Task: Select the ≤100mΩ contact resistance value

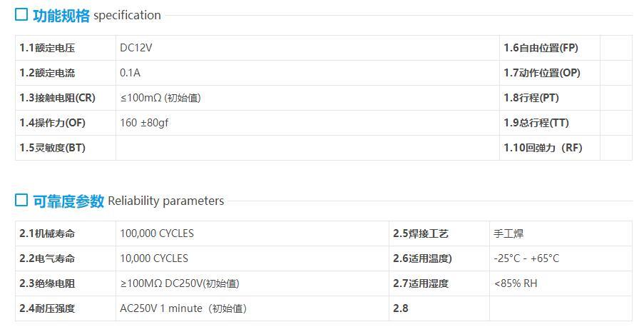Action: [x=160, y=98]
